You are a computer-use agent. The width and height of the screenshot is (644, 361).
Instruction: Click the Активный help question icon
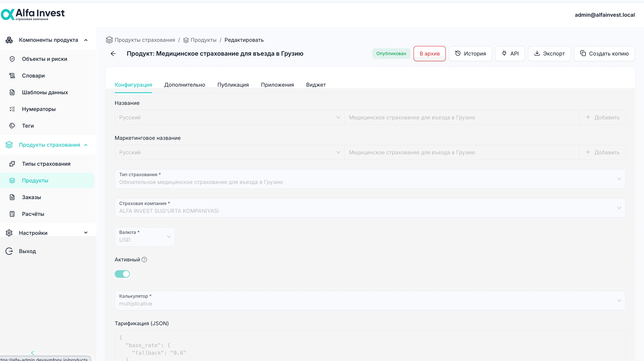click(144, 260)
